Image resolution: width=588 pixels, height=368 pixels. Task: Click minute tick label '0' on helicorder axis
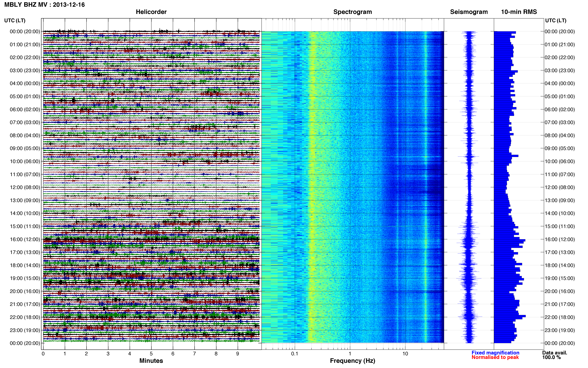(43, 354)
